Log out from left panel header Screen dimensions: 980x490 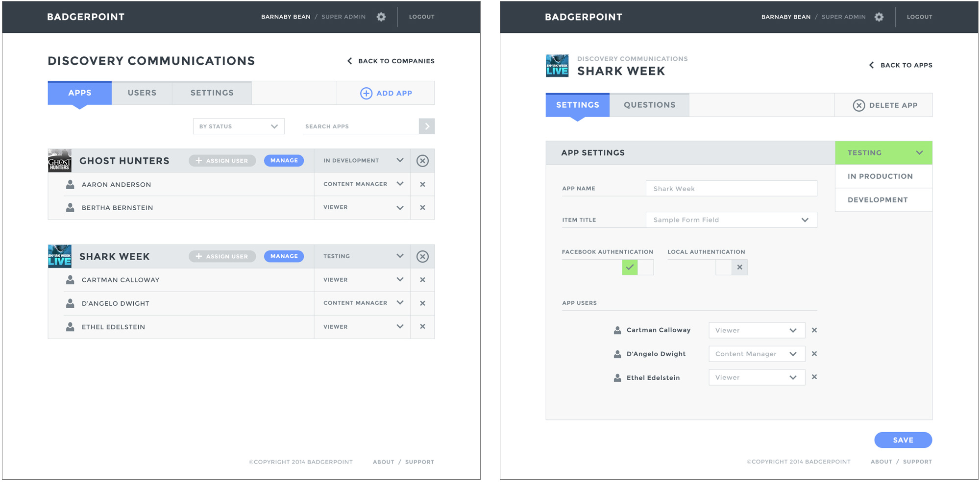pyautogui.click(x=422, y=17)
